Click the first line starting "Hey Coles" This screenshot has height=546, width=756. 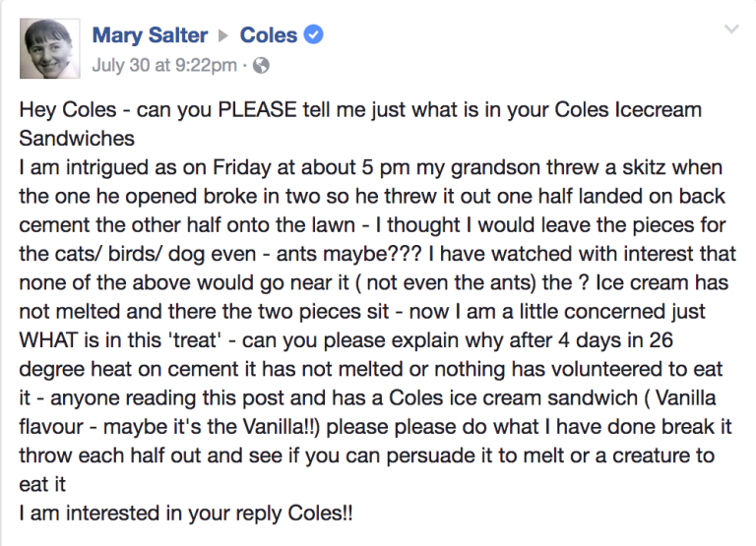[x=360, y=110]
